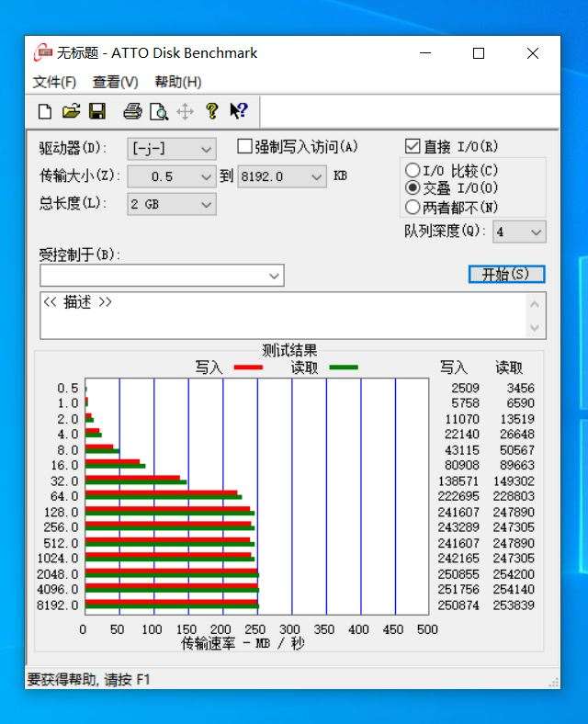This screenshot has height=724, width=588.
Task: Open the 查看(V) menu
Action: point(116,82)
